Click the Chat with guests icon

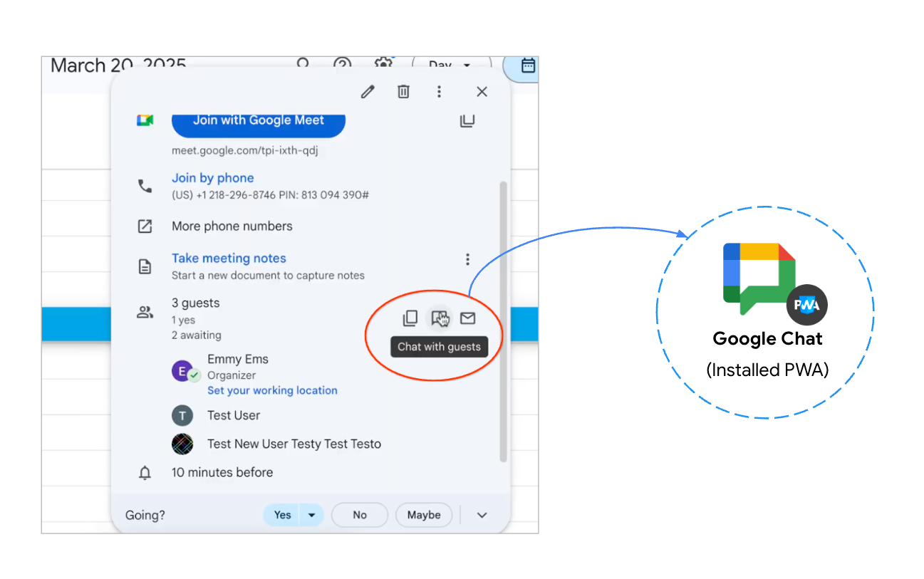440,318
